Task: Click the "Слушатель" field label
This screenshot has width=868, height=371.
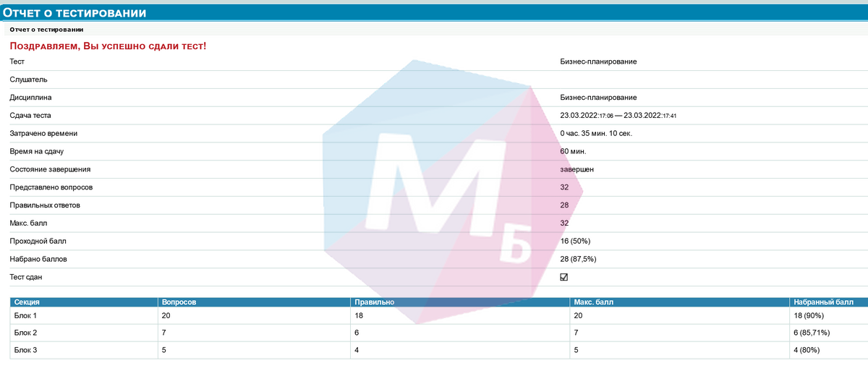Action: pyautogui.click(x=28, y=80)
